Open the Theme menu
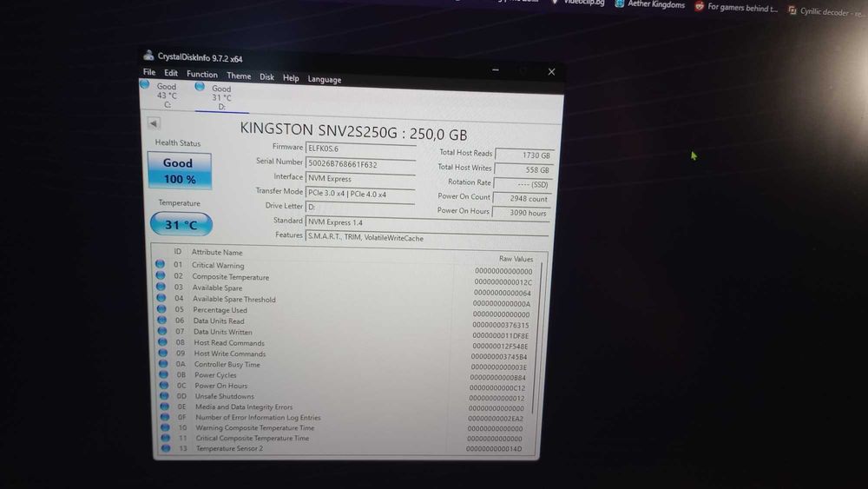Viewport: 868px width, 489px height. click(x=239, y=76)
